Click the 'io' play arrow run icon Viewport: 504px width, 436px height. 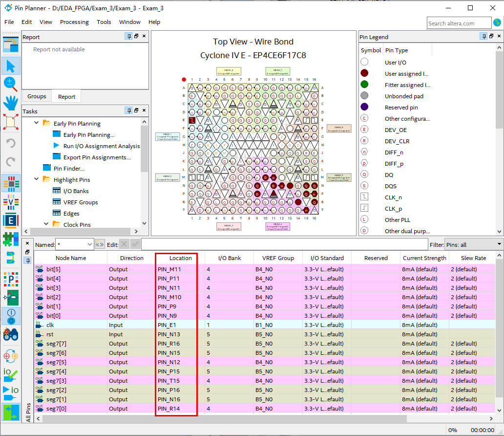pos(11,393)
